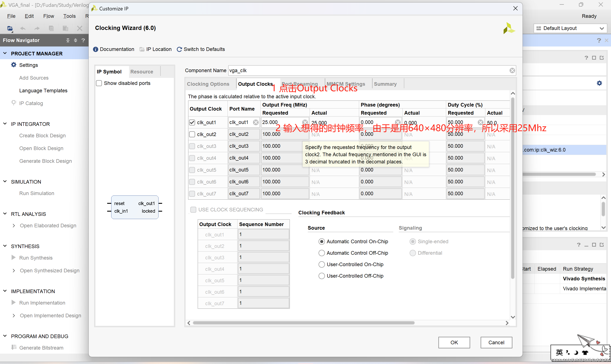Click the Delete X icon in toolbar

coord(79,28)
